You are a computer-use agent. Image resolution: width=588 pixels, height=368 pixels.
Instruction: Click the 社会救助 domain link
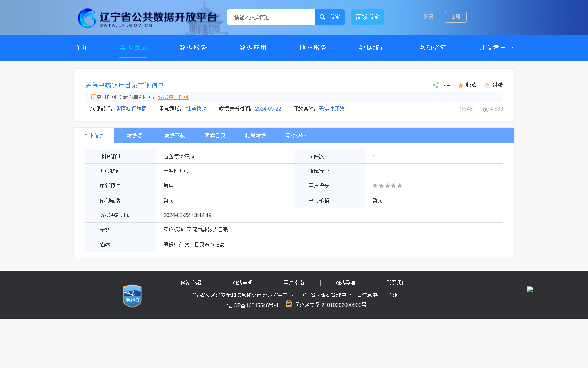[x=196, y=109]
